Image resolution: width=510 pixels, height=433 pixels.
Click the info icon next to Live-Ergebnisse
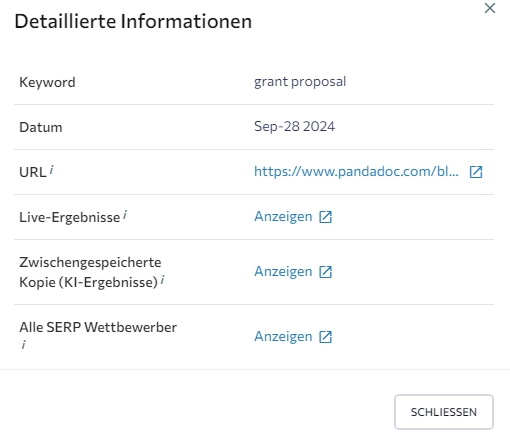125,215
